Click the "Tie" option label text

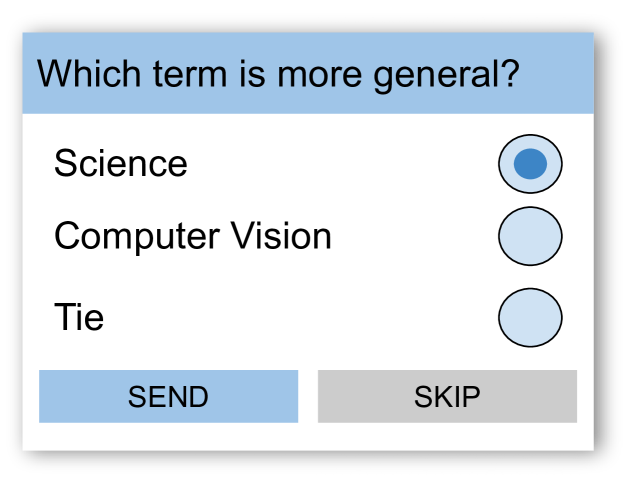click(x=79, y=318)
